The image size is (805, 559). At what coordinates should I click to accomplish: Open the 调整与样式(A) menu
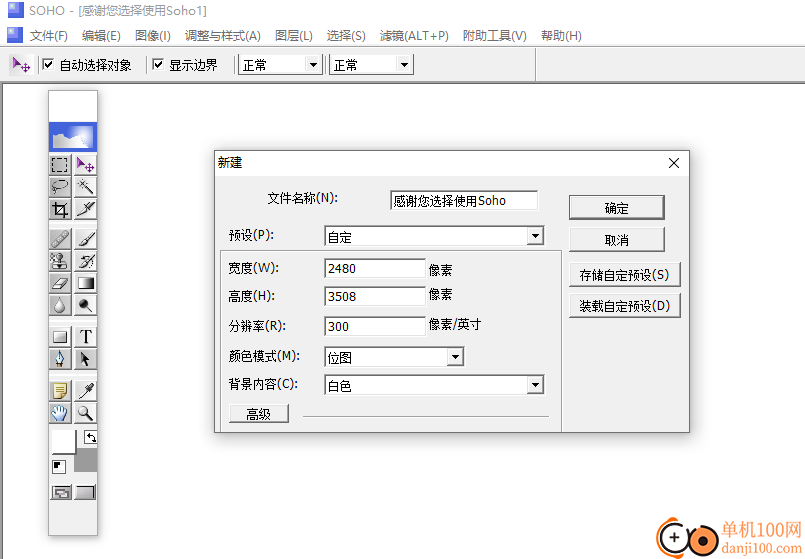click(x=223, y=35)
